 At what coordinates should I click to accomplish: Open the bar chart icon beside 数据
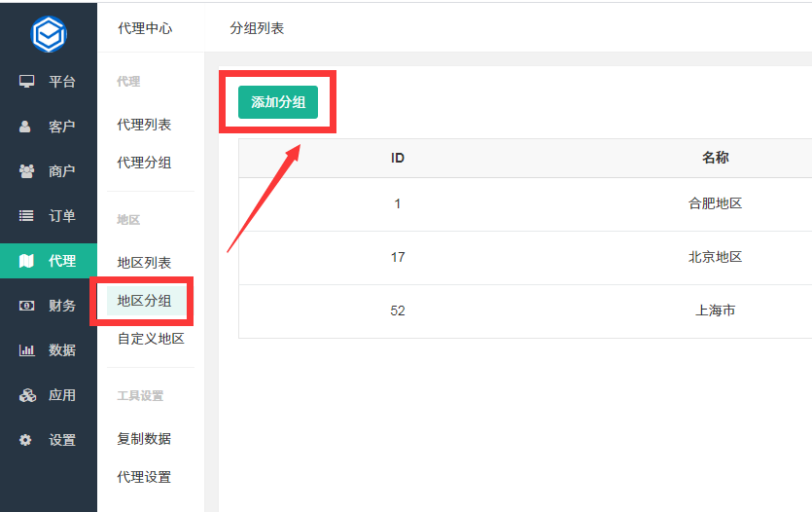tap(26, 350)
